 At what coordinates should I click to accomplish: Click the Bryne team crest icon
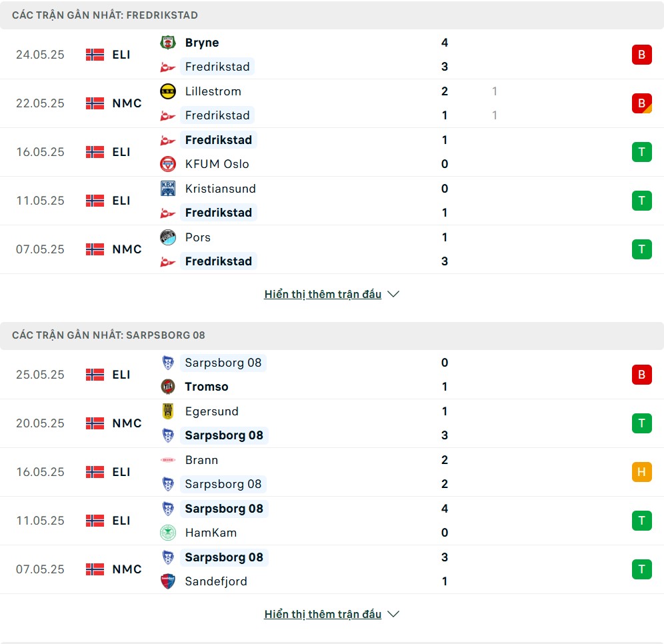[168, 43]
